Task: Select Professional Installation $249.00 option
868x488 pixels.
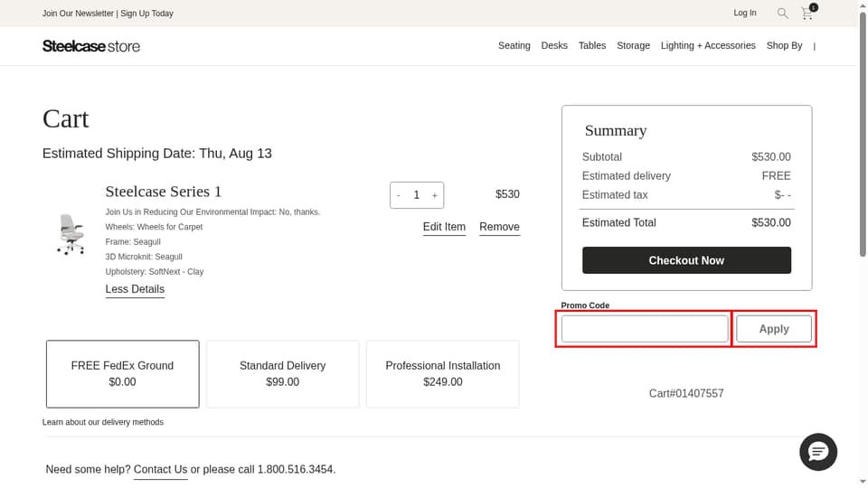Action: point(443,374)
